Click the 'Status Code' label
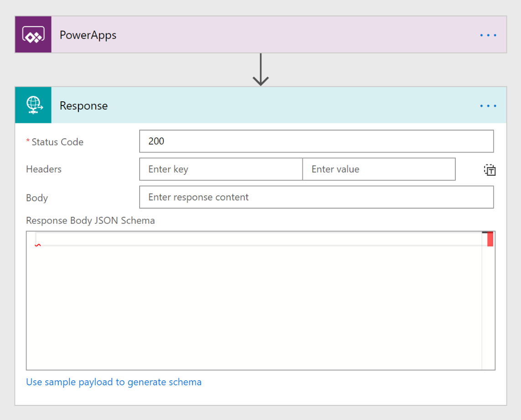The height and width of the screenshot is (420, 521). pos(57,142)
